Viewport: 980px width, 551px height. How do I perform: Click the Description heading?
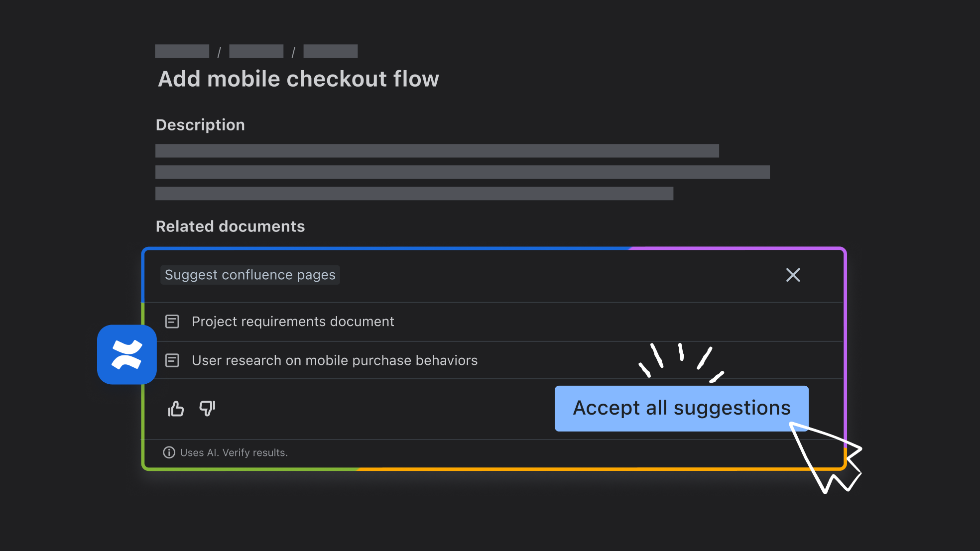pyautogui.click(x=200, y=125)
